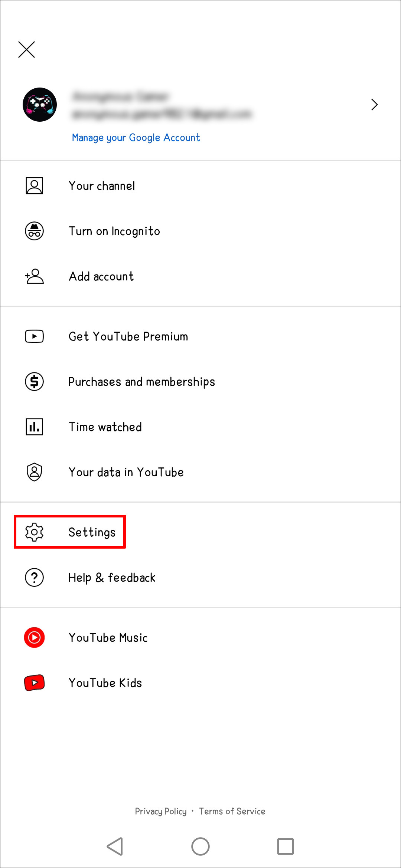The width and height of the screenshot is (401, 868).
Task: Tap the Add account person icon
Action: [x=34, y=276]
